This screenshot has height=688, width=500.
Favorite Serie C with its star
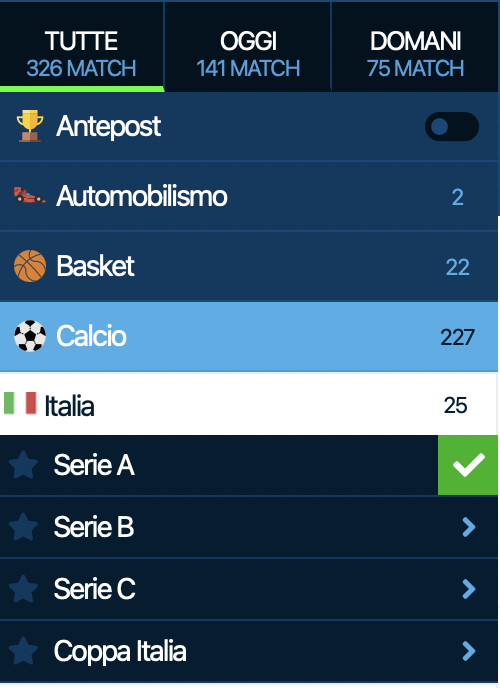(23, 589)
